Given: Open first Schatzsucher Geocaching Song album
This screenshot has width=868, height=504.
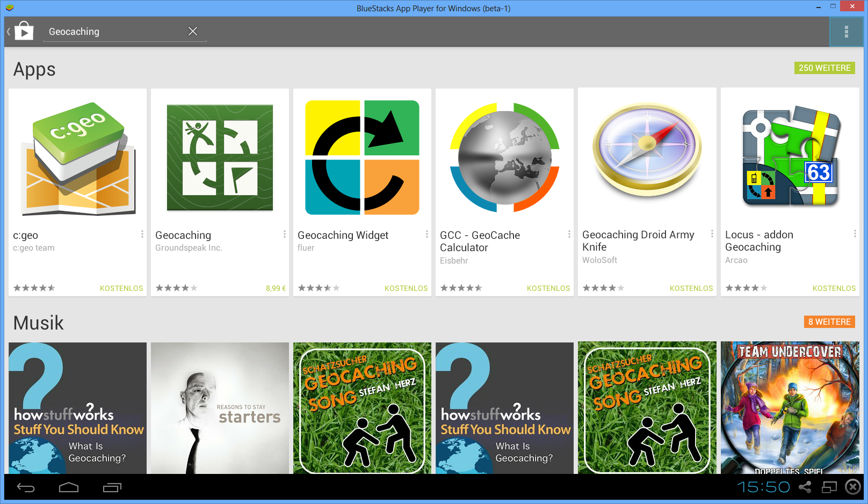Looking at the screenshot, I should (x=362, y=408).
